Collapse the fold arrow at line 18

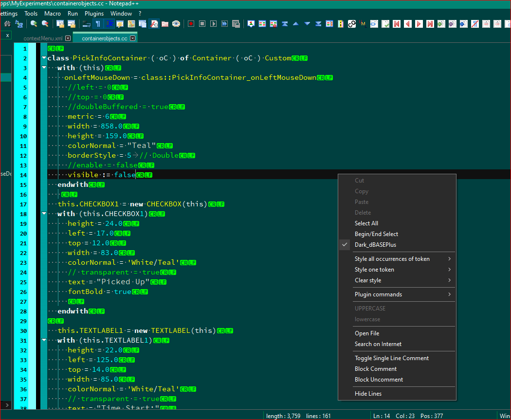point(43,213)
